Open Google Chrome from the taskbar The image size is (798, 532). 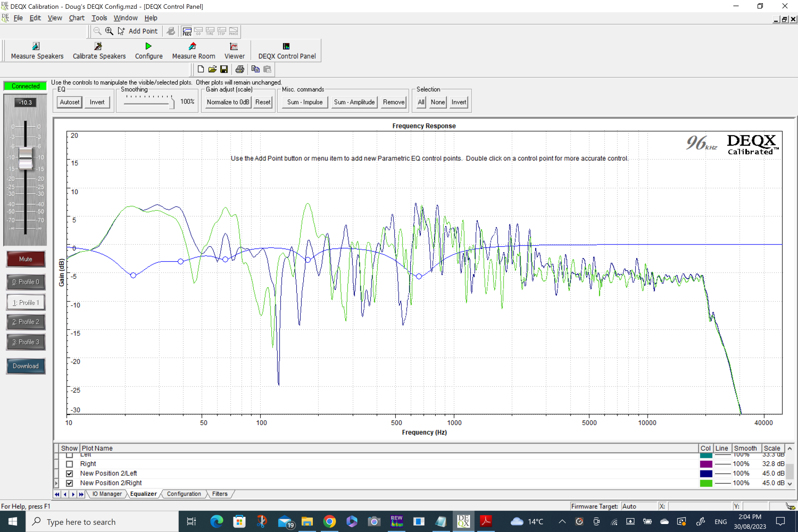330,521
